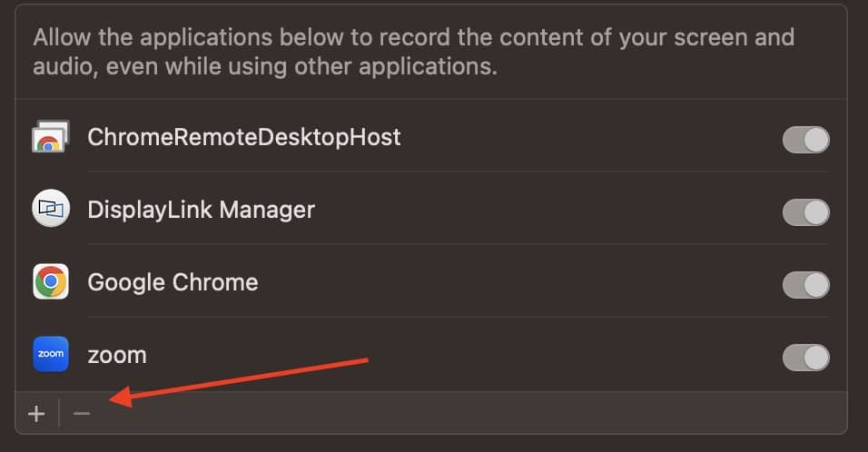
Task: Click the Google Chrome app icon
Action: point(51,282)
